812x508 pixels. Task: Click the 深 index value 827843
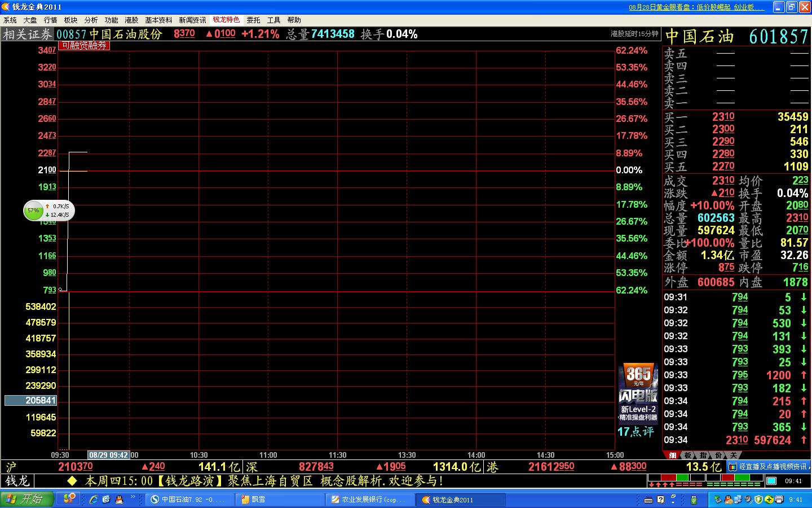[316, 467]
